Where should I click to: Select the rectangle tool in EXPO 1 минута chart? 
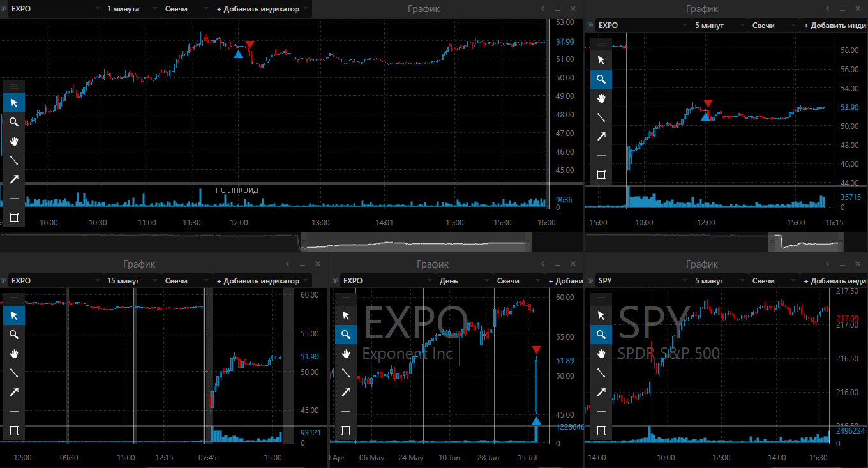pos(14,218)
